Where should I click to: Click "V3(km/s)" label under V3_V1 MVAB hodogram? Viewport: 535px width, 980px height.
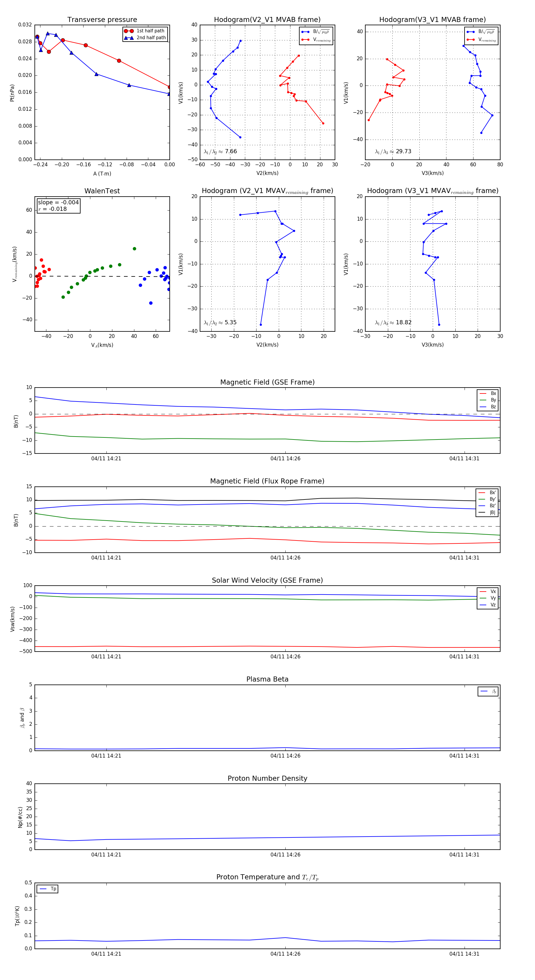pyautogui.click(x=432, y=173)
